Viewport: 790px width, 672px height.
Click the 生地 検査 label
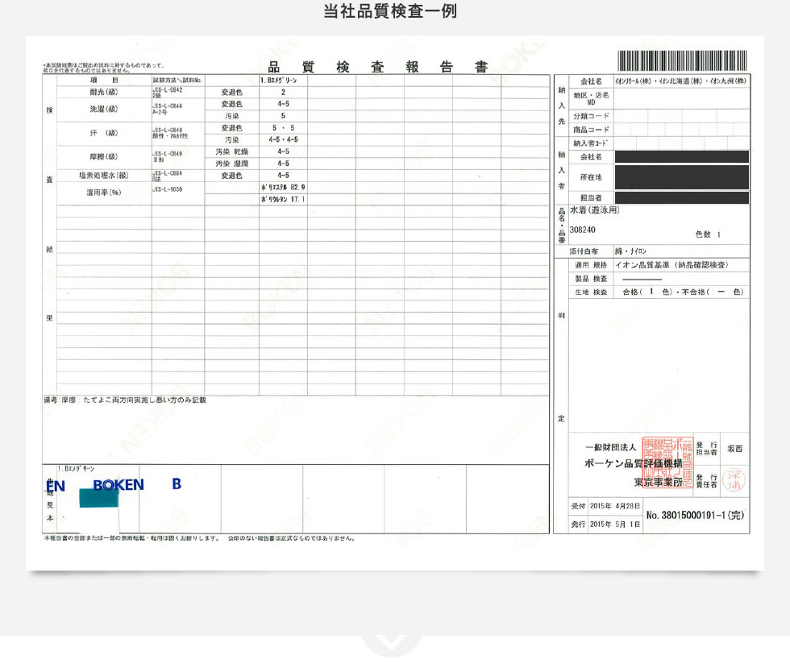coord(591,292)
